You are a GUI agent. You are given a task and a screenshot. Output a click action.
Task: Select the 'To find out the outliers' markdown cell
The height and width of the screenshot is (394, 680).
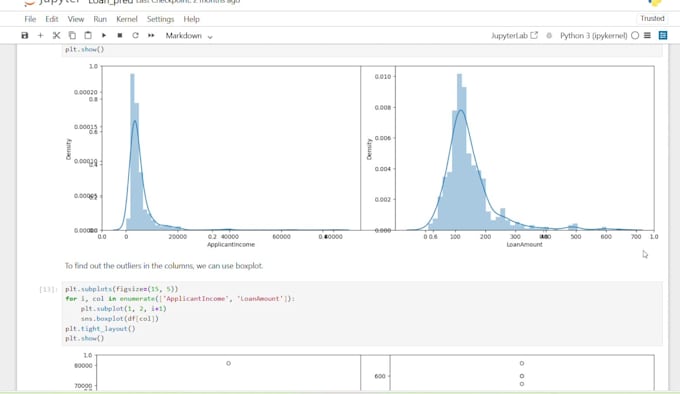(164, 266)
